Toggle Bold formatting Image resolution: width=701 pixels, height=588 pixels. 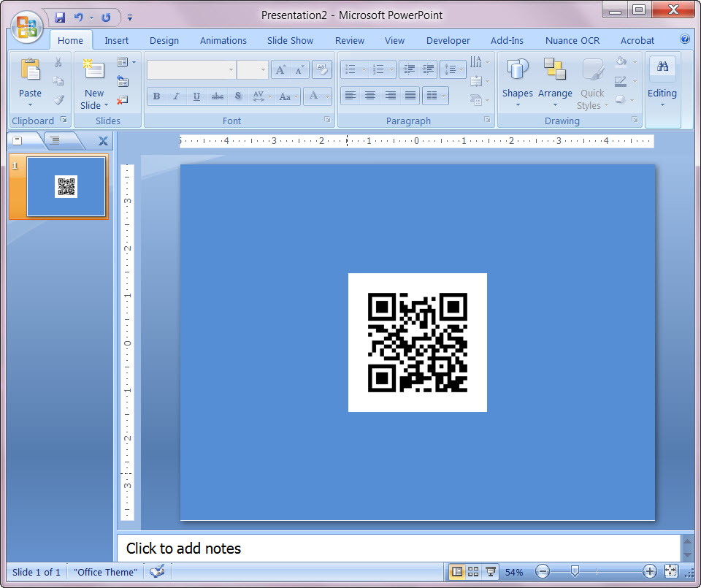(156, 96)
